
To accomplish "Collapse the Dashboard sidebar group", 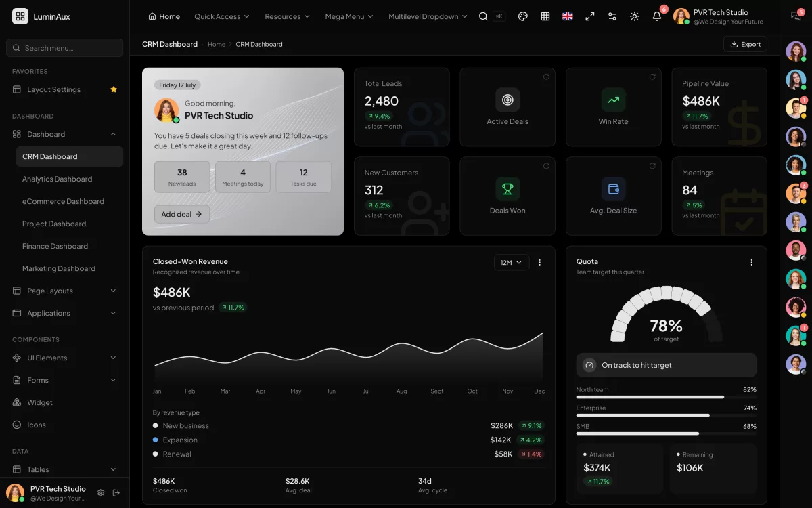I will tap(65, 134).
